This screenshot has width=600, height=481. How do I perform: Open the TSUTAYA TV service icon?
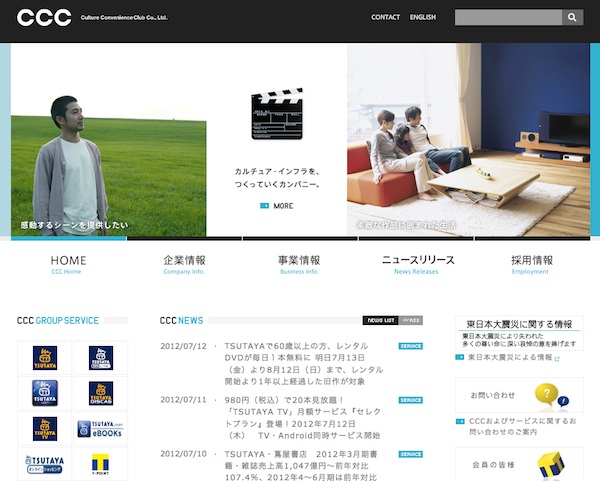[x=44, y=428]
